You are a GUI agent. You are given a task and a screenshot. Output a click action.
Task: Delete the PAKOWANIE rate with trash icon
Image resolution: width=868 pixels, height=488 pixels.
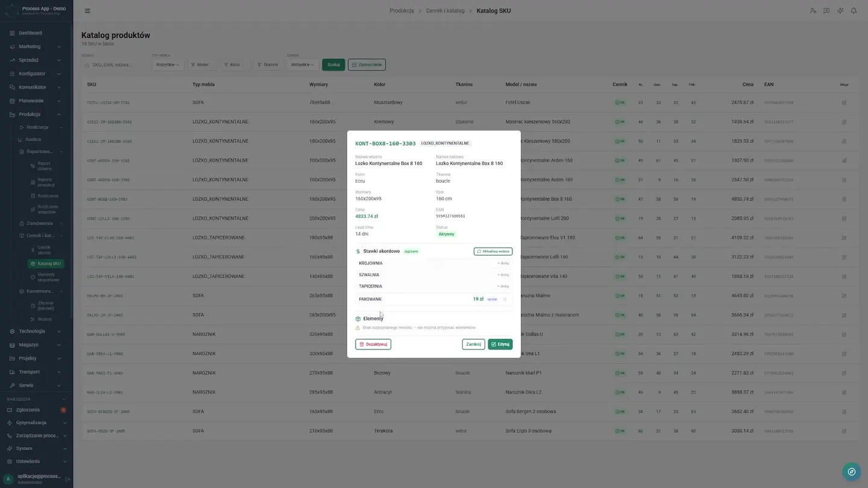coord(505,299)
